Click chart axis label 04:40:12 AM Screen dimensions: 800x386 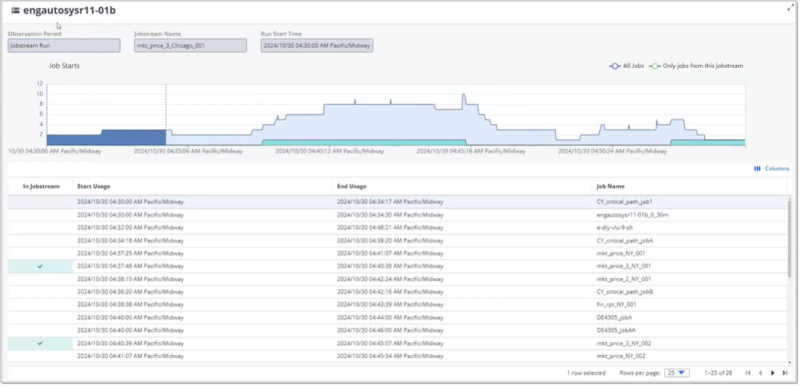[x=330, y=151]
